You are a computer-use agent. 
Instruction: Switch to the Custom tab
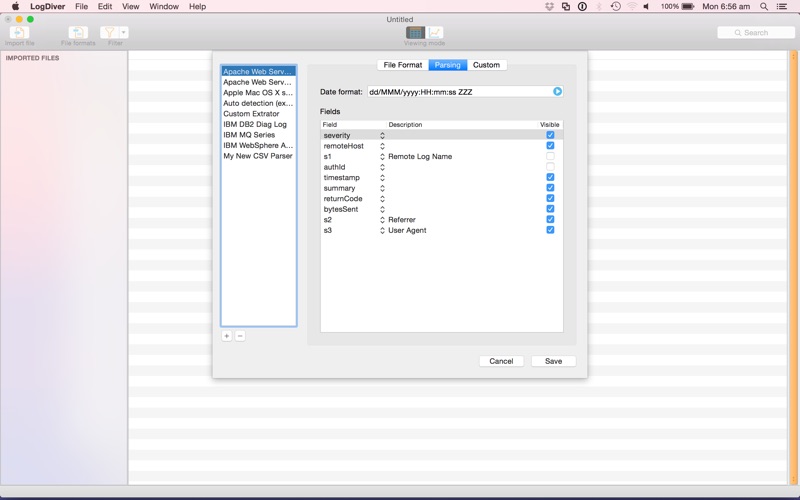point(486,65)
